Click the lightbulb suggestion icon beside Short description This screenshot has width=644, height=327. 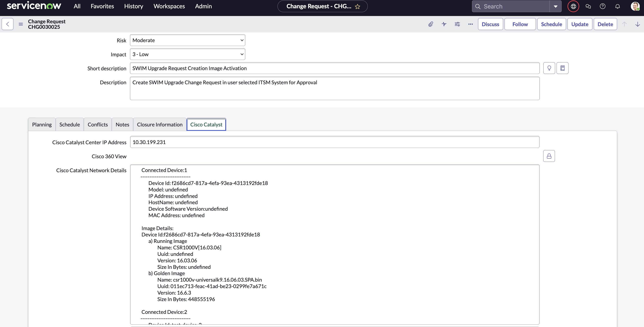[549, 68]
